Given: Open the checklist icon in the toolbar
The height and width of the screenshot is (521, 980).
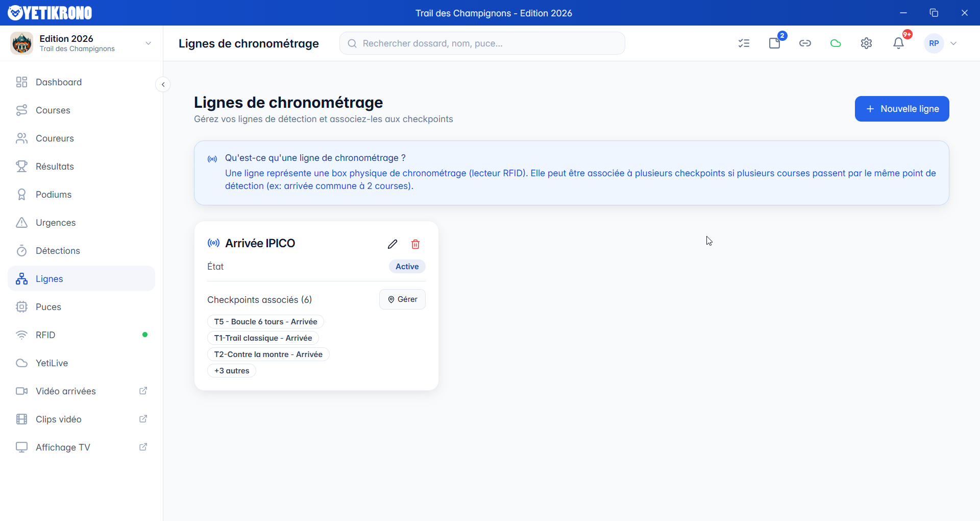Looking at the screenshot, I should coord(744,43).
